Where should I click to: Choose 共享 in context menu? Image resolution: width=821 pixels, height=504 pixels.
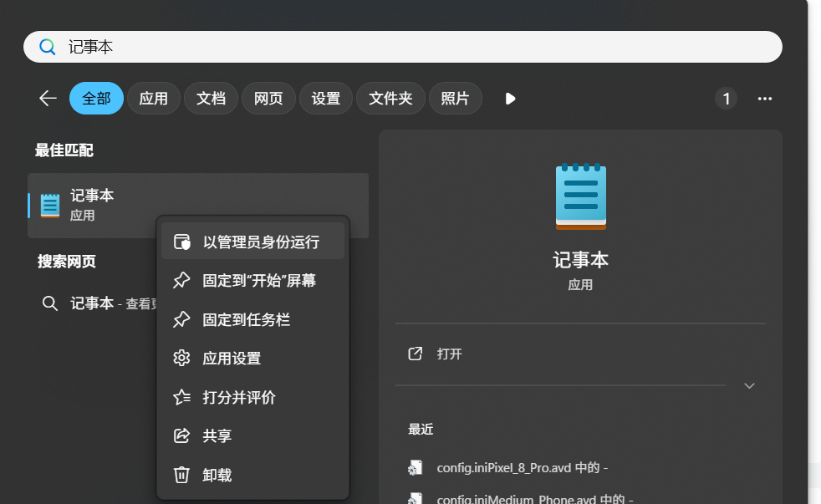[x=252, y=435]
